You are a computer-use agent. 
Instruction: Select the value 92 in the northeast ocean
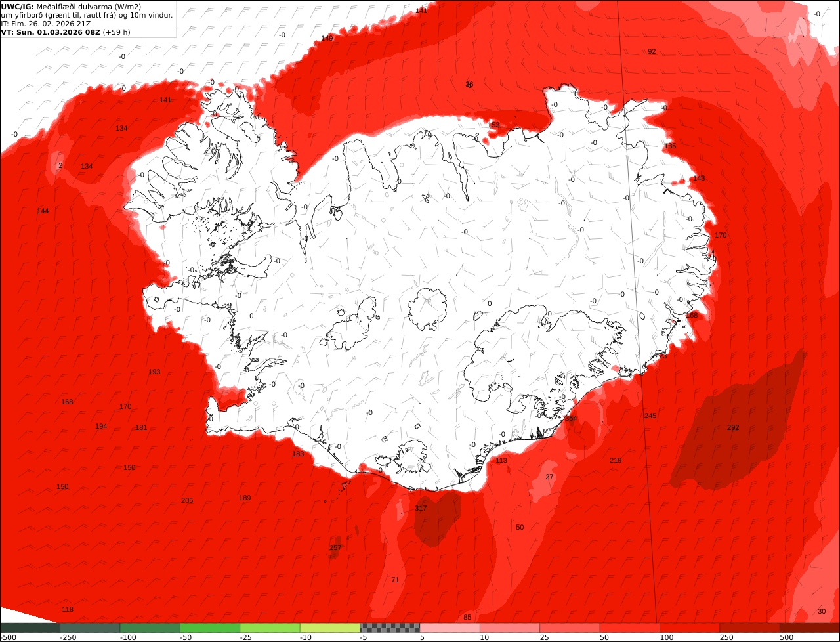pyautogui.click(x=652, y=51)
